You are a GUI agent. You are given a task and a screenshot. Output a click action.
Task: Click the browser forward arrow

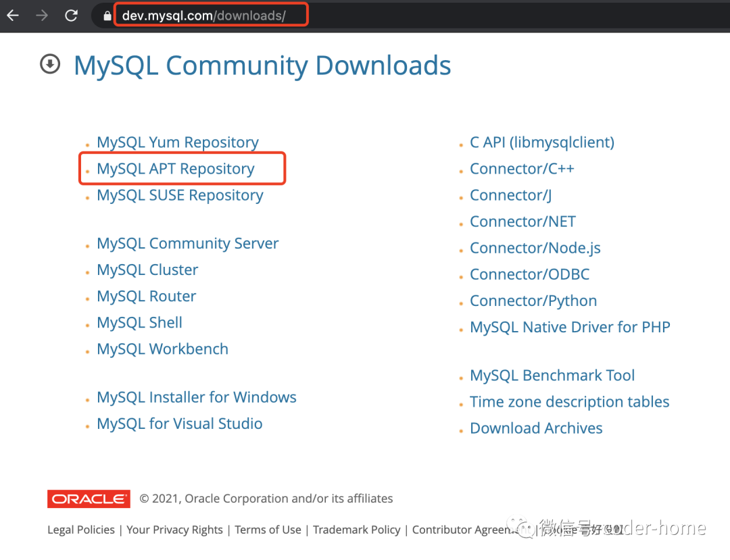pos(42,16)
